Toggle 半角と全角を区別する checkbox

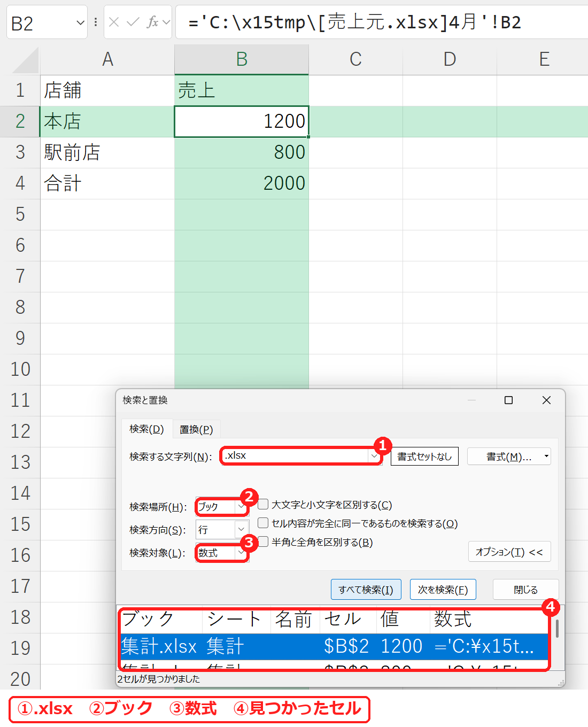coord(263,542)
